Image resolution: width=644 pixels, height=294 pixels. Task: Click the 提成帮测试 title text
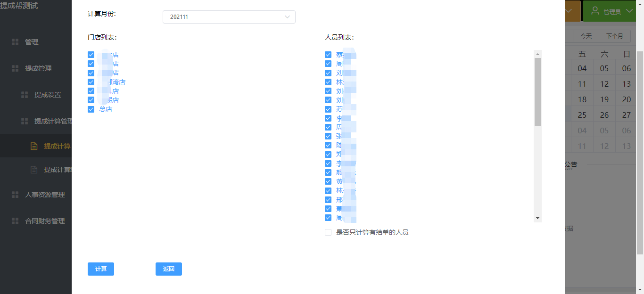pos(19,6)
